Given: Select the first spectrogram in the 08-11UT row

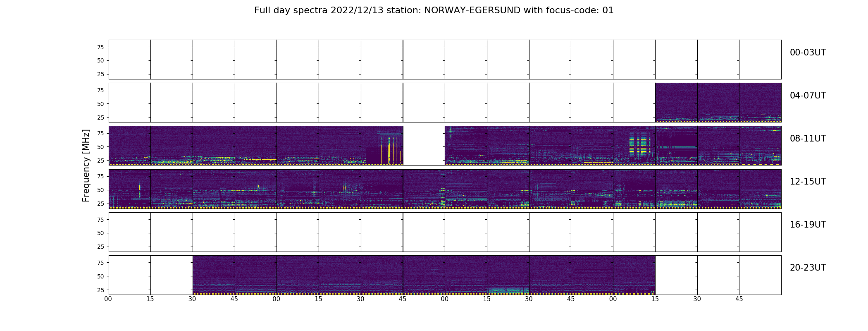Looking at the screenshot, I should [x=130, y=146].
